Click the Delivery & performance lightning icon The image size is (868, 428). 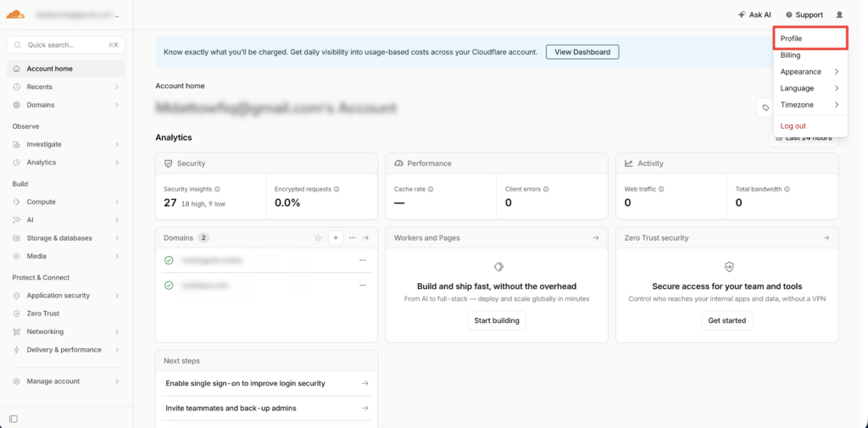[x=17, y=350]
